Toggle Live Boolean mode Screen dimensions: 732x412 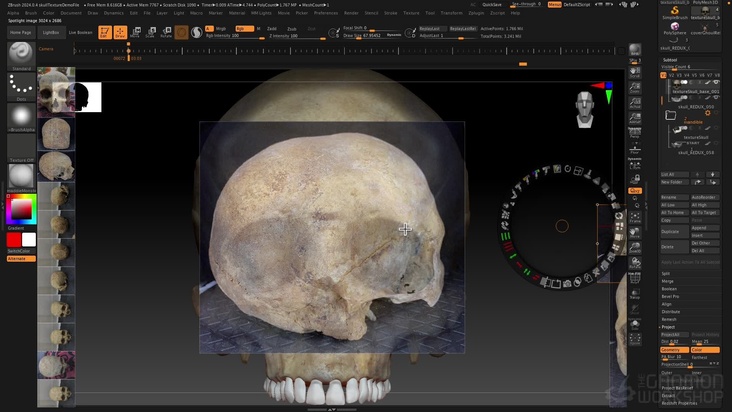click(81, 33)
